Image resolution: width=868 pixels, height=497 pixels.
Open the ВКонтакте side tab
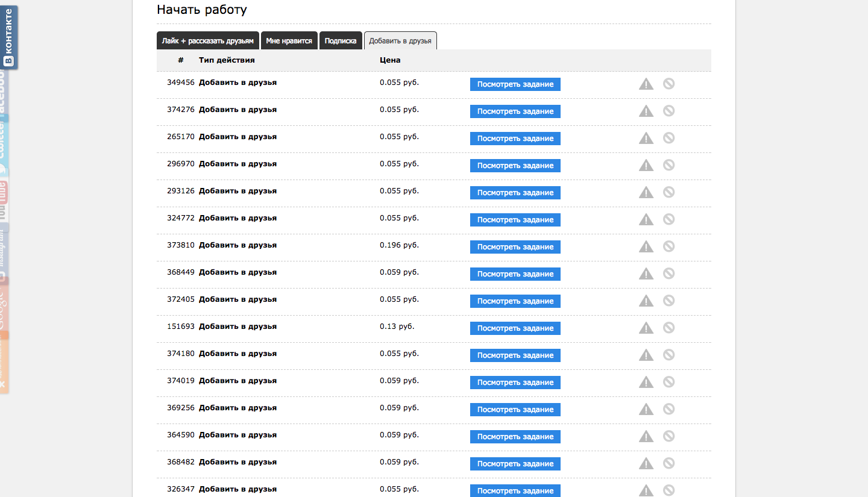click(8, 37)
